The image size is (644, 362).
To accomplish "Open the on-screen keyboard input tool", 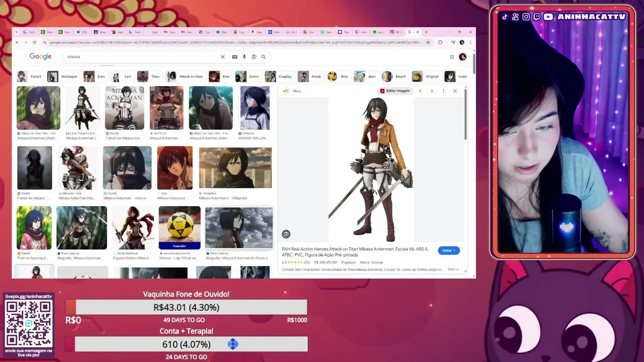I will [234, 57].
